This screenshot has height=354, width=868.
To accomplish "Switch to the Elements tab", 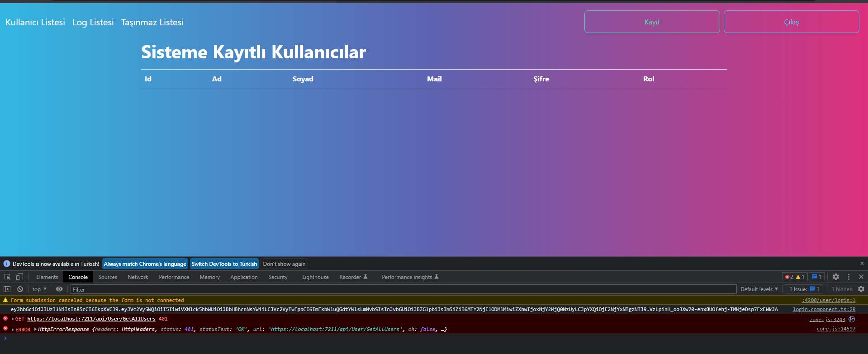I will click(47, 277).
